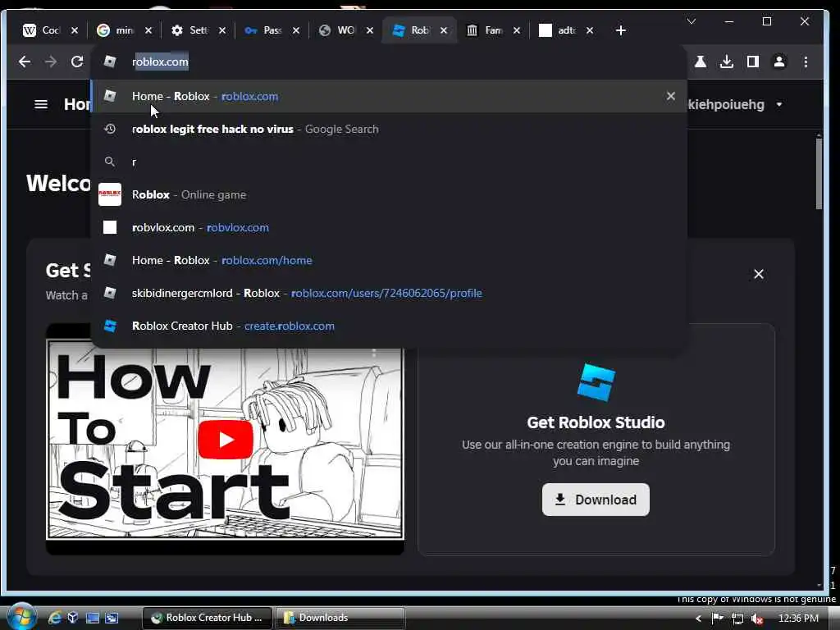The image size is (840, 630).
Task: Click the 12:36 PM taskbar clock
Action: tap(798, 619)
